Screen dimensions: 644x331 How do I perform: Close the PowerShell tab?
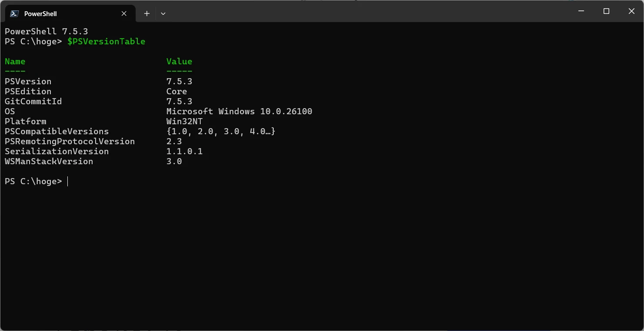[x=124, y=13]
